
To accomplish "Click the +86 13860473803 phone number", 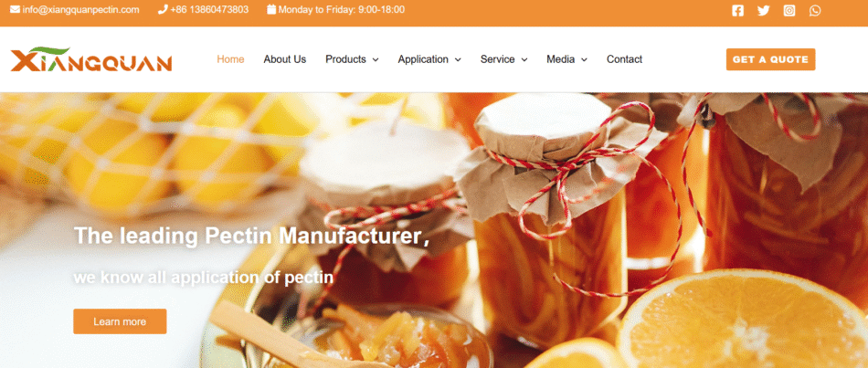I will click(209, 9).
